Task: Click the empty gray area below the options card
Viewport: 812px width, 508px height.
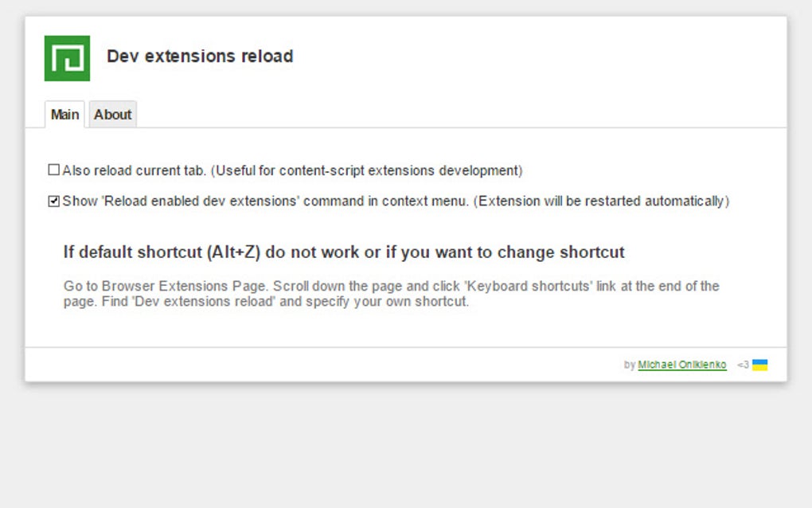Action: tap(406, 446)
